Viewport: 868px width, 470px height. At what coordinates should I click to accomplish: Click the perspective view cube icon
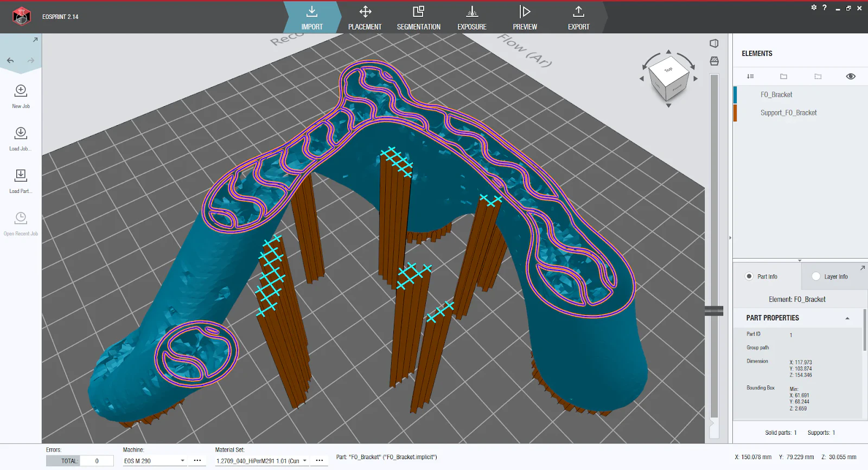(714, 43)
